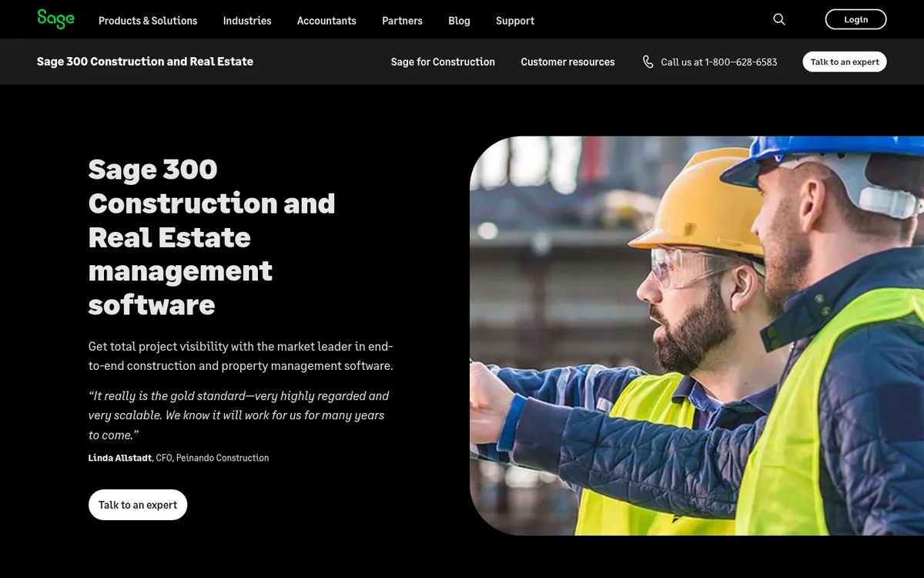
Task: Click the Login button
Action: click(855, 19)
